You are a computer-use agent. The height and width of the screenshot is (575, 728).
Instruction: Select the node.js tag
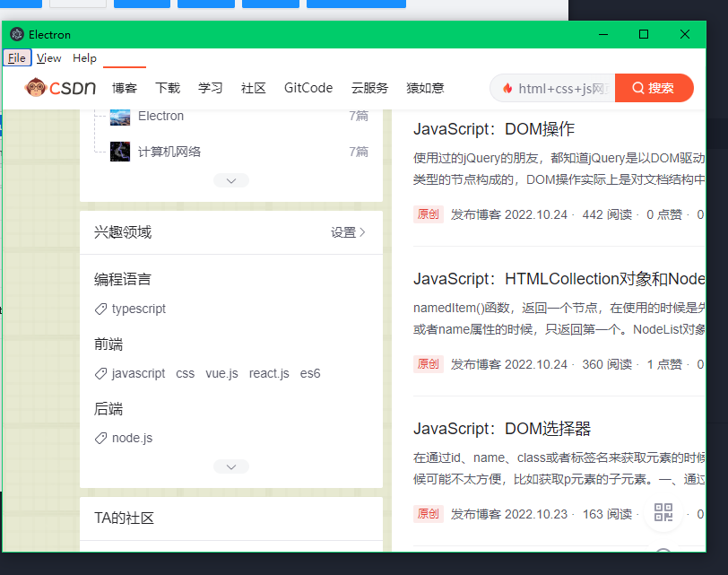[x=133, y=438]
